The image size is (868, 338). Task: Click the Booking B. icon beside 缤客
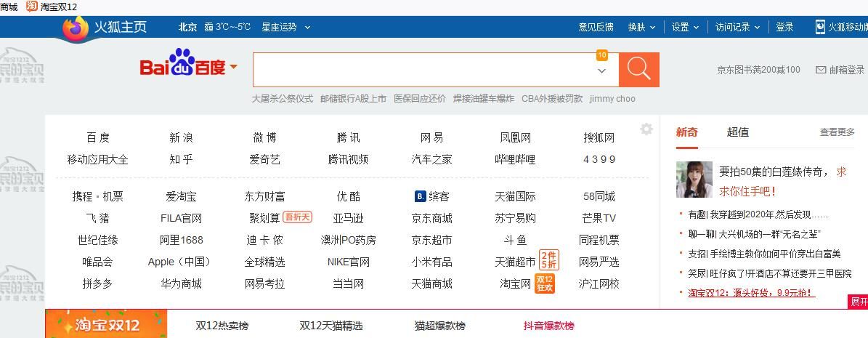[420, 196]
